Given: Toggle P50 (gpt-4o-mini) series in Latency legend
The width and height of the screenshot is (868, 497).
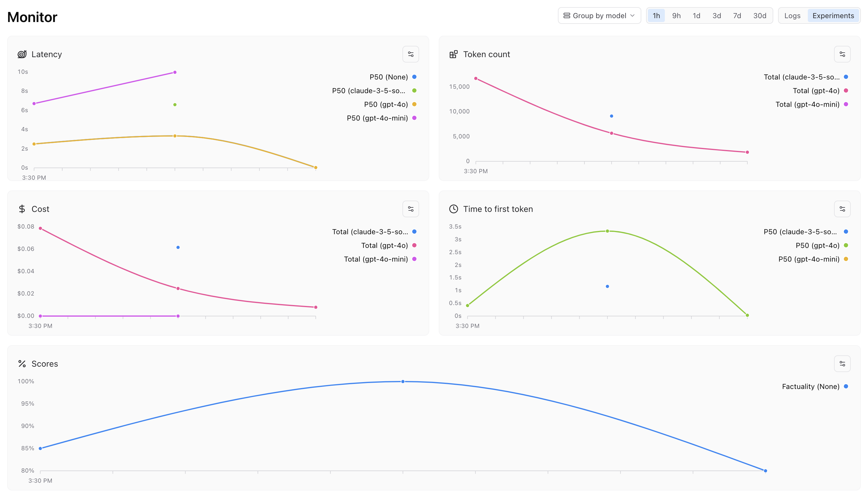Looking at the screenshot, I should [377, 118].
